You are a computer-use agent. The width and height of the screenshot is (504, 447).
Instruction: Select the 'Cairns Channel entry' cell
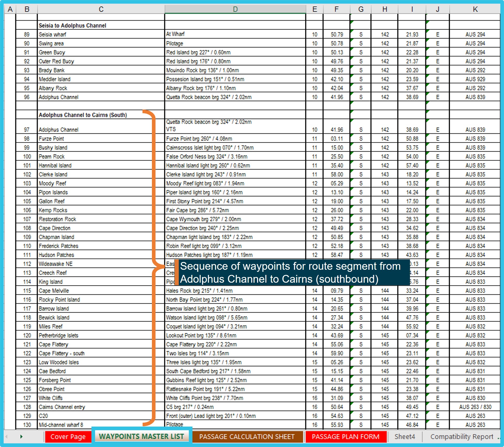click(101, 407)
